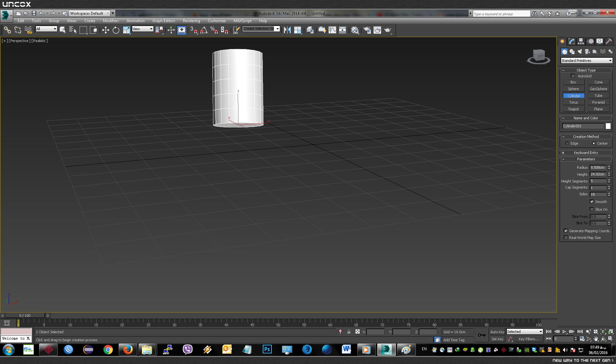Image resolution: width=616 pixels, height=364 pixels.
Task: Select the Helpers category icon
Action: [x=595, y=52]
